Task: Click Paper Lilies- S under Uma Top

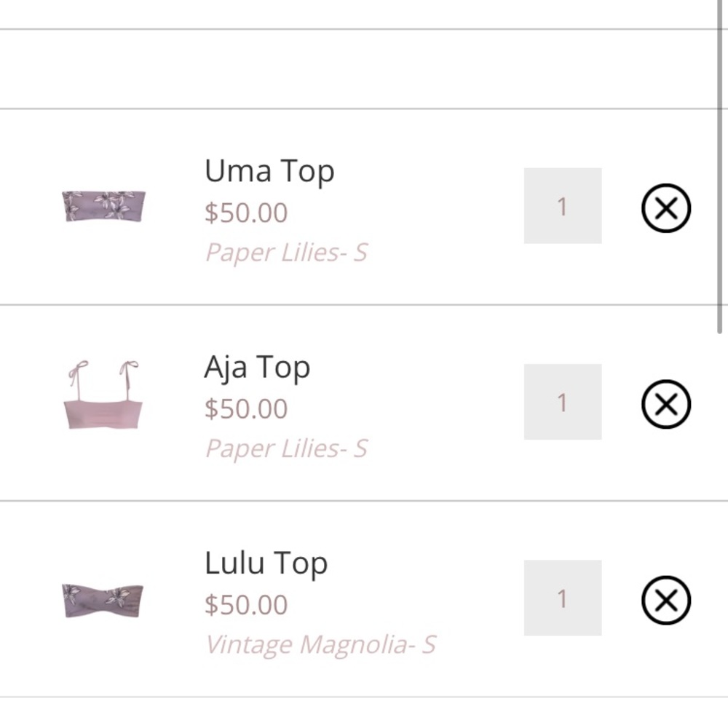Action: [x=286, y=253]
